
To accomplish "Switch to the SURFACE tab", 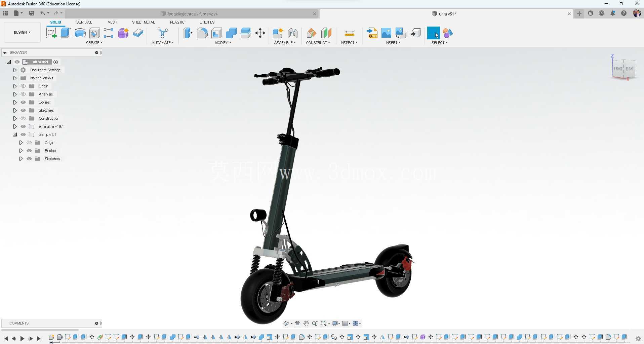I will click(x=84, y=22).
